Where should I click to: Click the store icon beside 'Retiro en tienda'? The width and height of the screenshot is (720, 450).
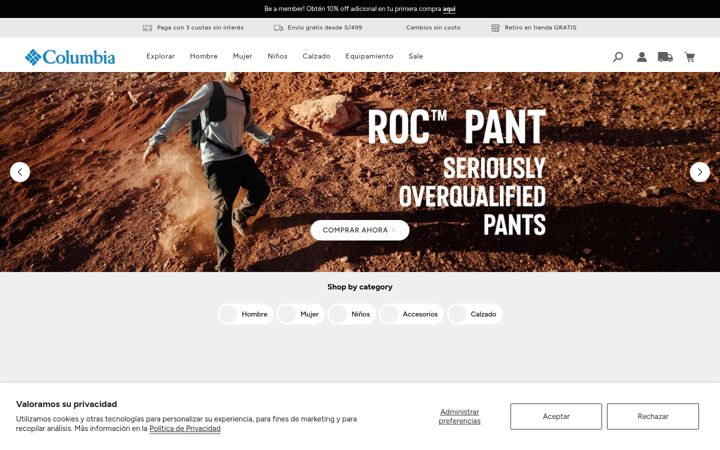[495, 28]
